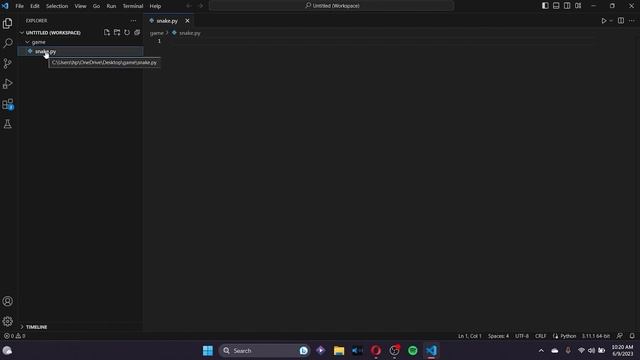Toggle the secondary side bar layout
Image resolution: width=640 pixels, height=360 pixels.
coord(567,6)
